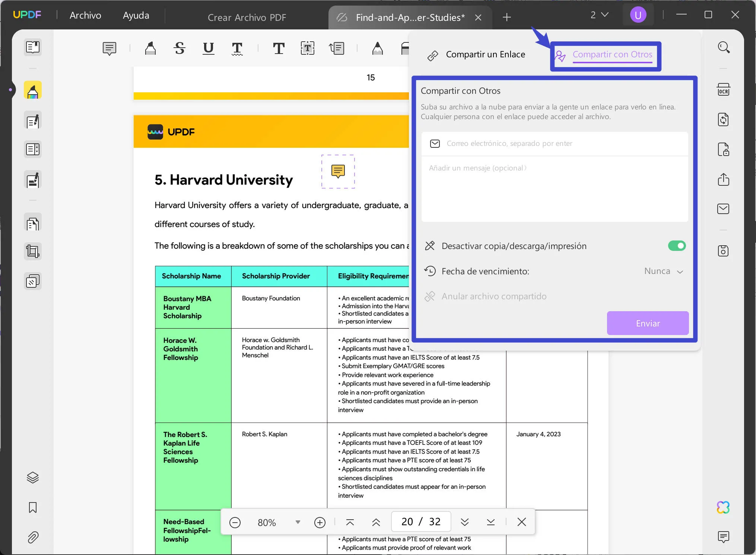Select the Squiggly underline tool

coord(237,48)
